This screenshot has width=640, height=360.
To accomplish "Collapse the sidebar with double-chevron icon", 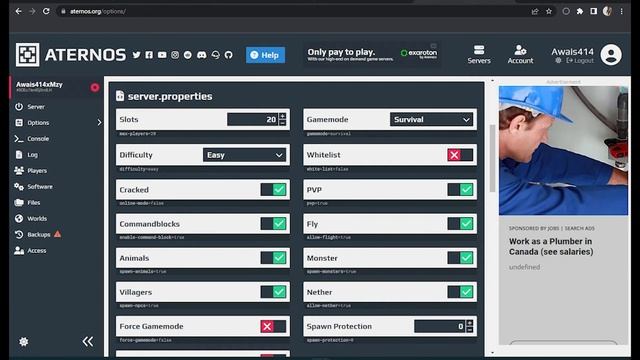I will pos(88,342).
